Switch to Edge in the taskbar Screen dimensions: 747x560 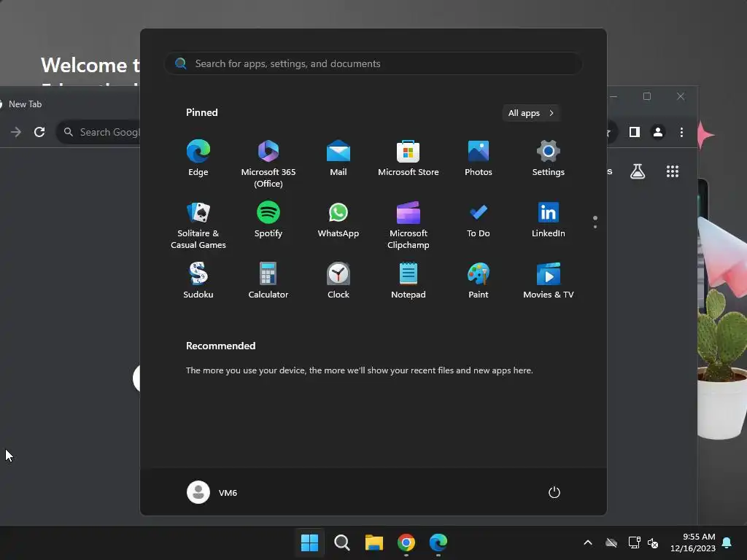[x=438, y=542]
